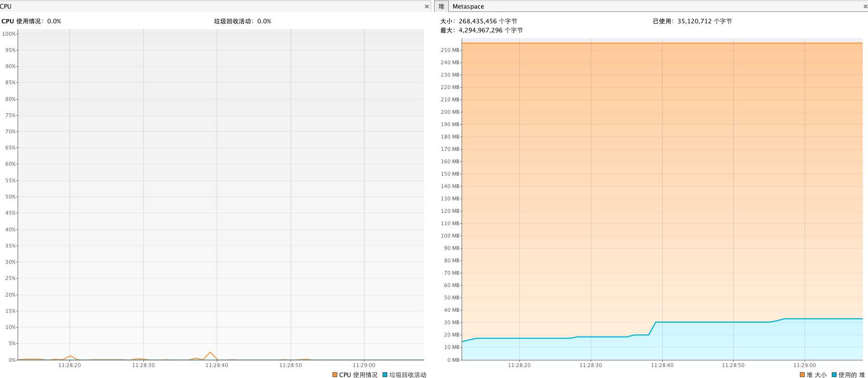Click the '堆 大小' legend text
868x378 pixels.
(x=817, y=375)
